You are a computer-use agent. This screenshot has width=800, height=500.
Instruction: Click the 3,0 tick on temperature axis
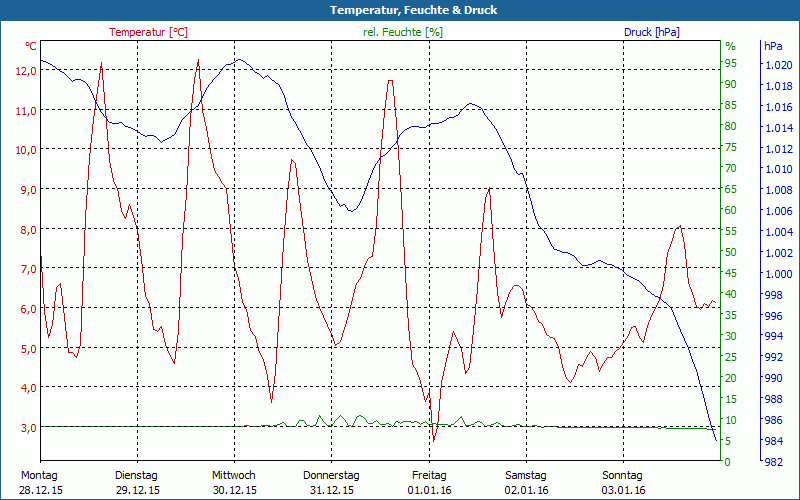(x=26, y=428)
